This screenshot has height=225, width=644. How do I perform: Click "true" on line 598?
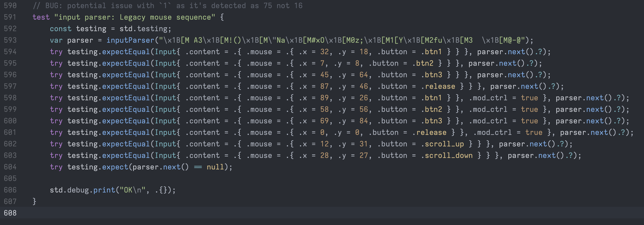tap(529, 98)
